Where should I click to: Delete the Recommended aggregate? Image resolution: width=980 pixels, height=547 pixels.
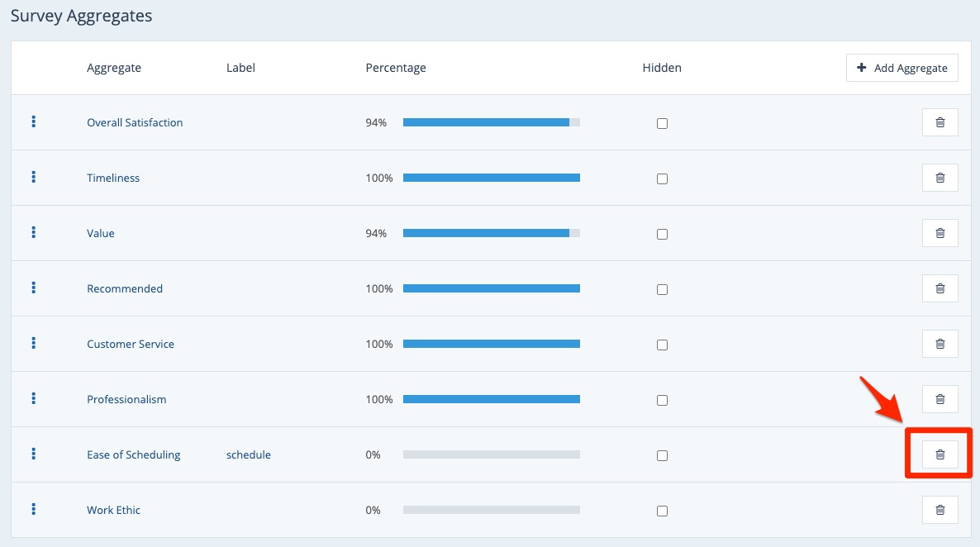940,288
